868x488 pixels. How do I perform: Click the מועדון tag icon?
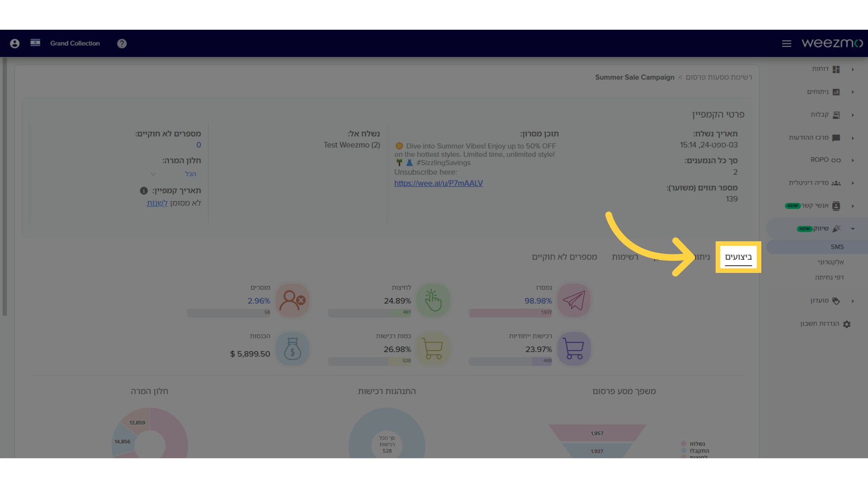click(836, 301)
